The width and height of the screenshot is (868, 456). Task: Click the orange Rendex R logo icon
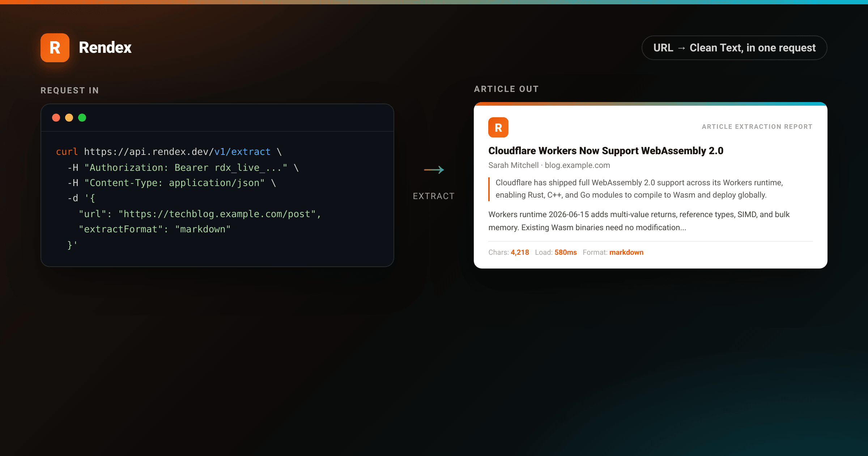point(55,48)
